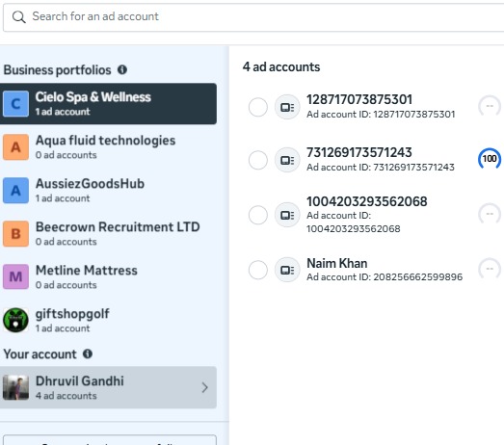Image resolution: width=504 pixels, height=445 pixels.
Task: Click the Beecrown orange B avatar
Action: (15, 234)
